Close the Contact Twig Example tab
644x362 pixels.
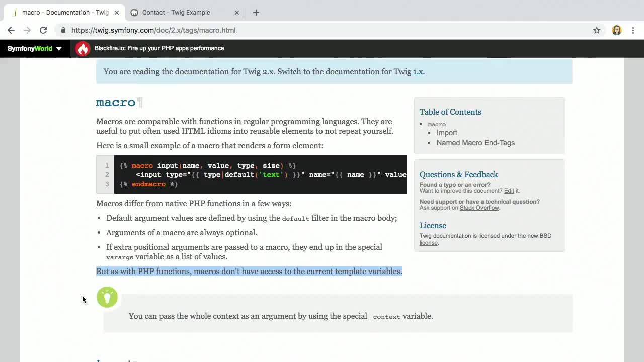pyautogui.click(x=237, y=12)
